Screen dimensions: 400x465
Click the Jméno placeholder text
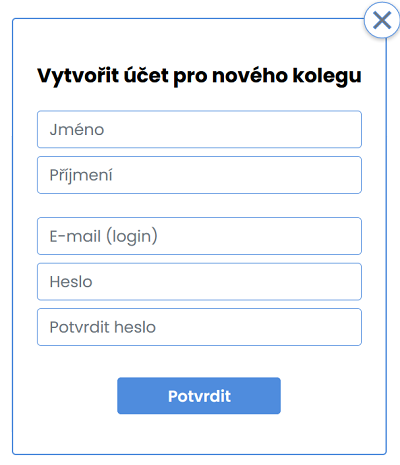click(x=77, y=129)
